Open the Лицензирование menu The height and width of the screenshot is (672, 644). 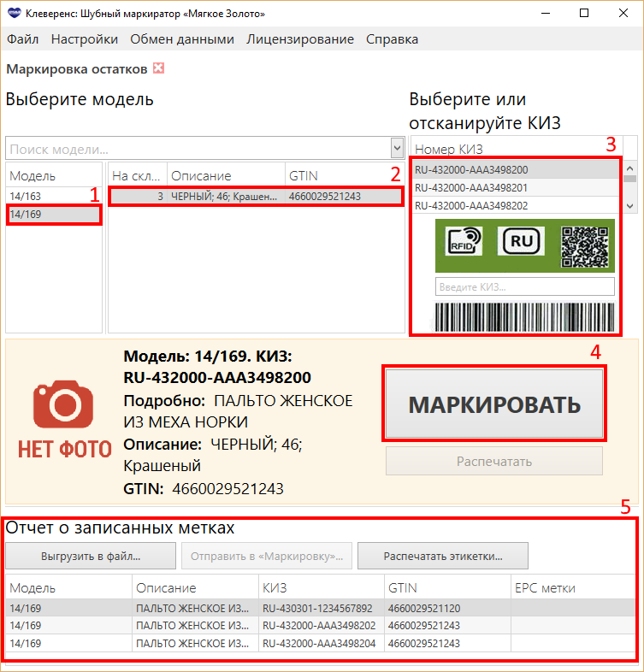click(300, 39)
